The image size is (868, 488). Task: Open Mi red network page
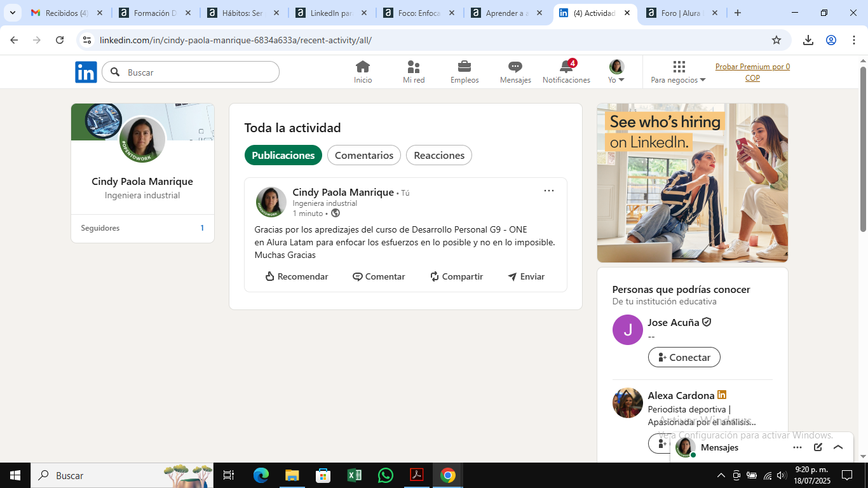(414, 72)
